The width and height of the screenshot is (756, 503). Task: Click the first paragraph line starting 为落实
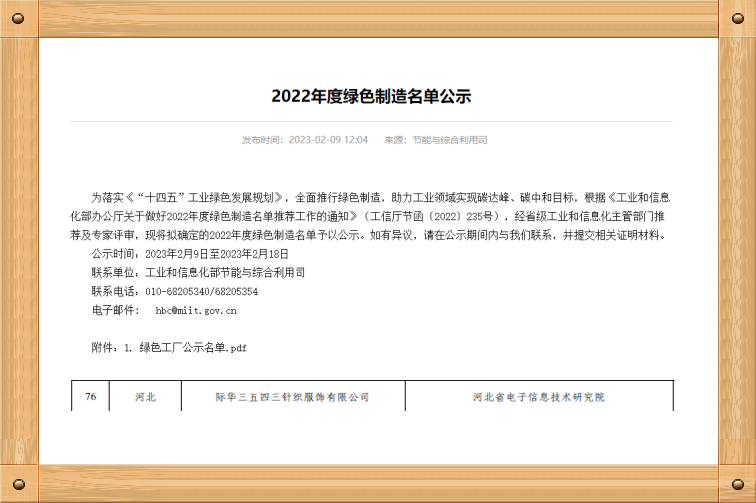381,197
